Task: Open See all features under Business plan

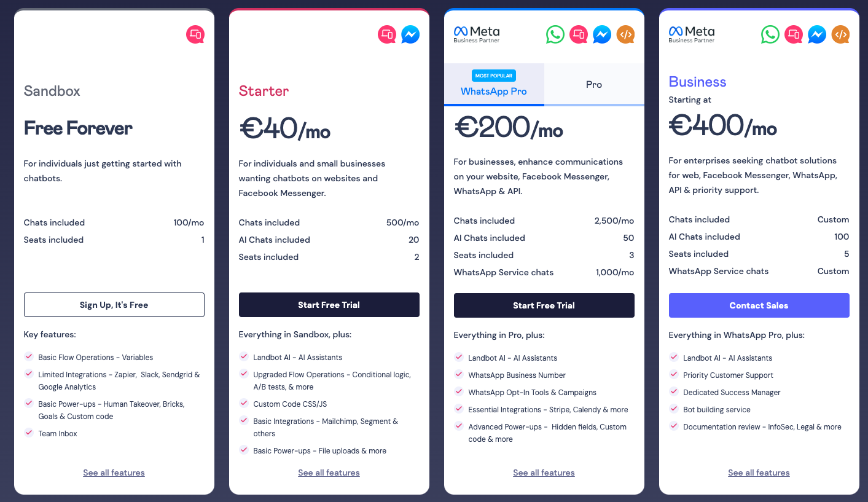Action: point(759,473)
